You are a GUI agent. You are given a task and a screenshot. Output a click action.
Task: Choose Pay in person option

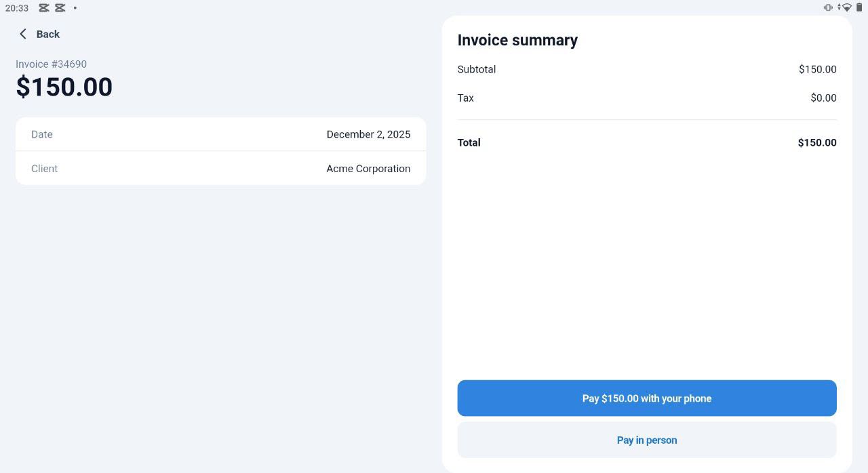pyautogui.click(x=646, y=440)
